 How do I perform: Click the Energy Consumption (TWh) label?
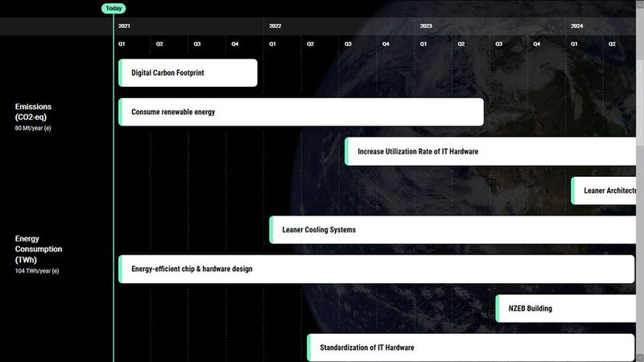(x=39, y=249)
